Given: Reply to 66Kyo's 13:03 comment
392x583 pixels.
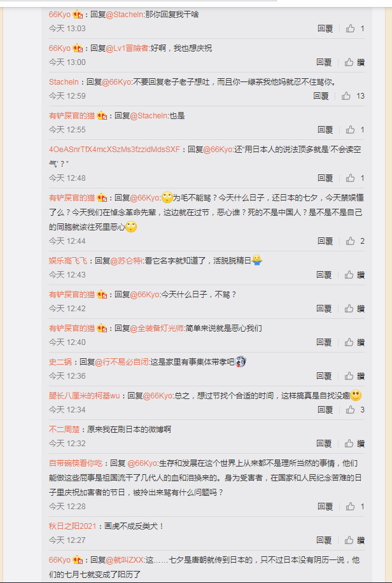Looking at the screenshot, I should 325,29.
